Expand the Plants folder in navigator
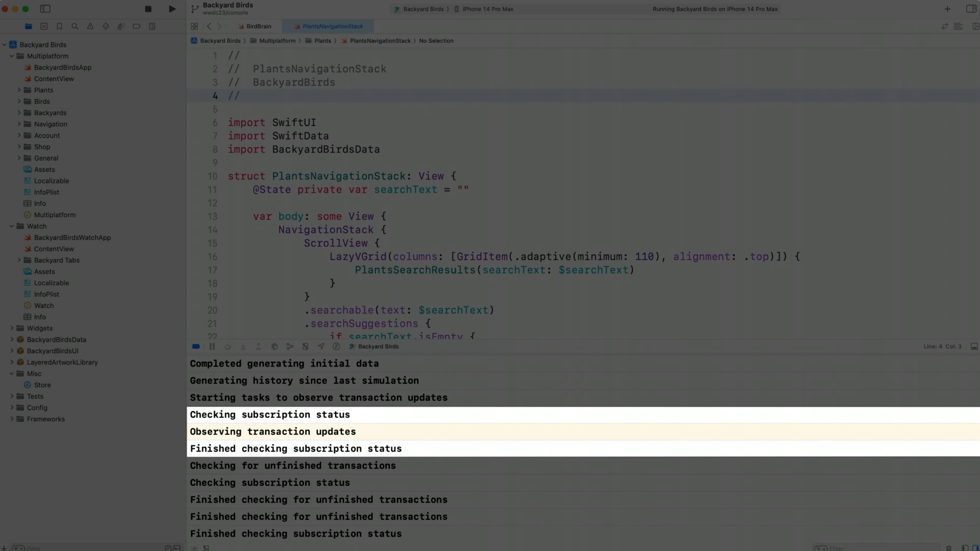This screenshot has height=551, width=980. [19, 90]
